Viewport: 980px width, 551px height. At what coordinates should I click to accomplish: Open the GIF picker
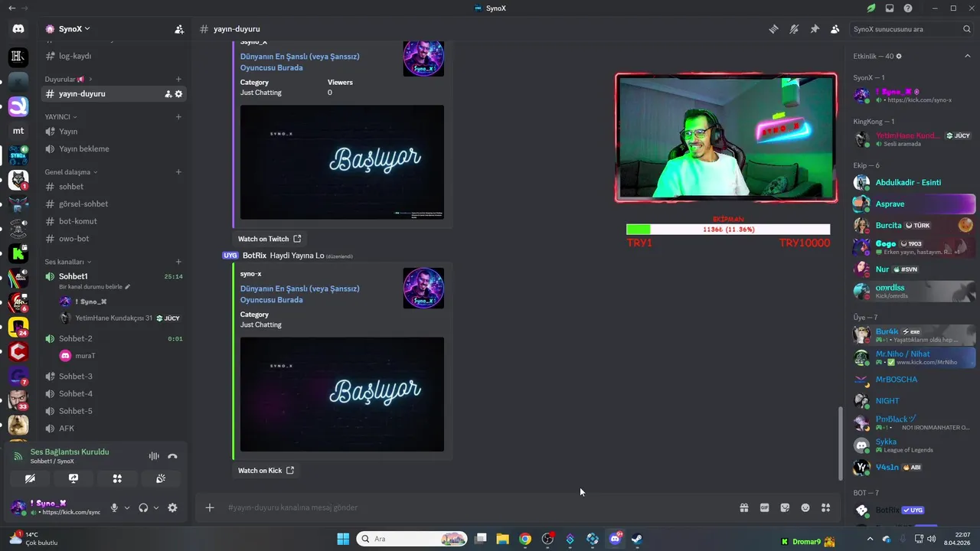(764, 507)
